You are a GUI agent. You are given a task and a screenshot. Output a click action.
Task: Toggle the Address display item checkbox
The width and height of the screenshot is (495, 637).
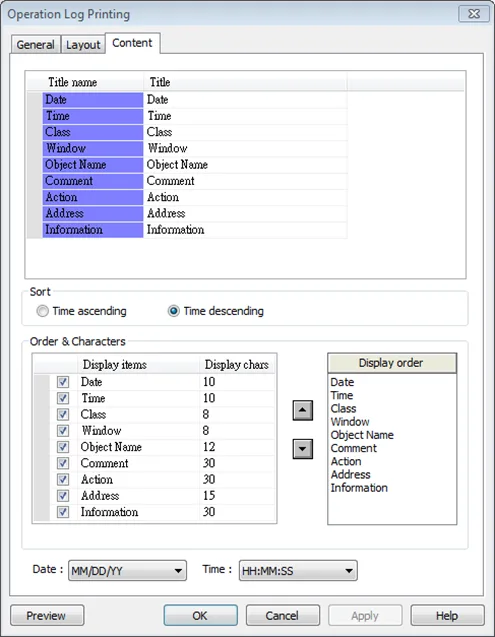tap(63, 496)
